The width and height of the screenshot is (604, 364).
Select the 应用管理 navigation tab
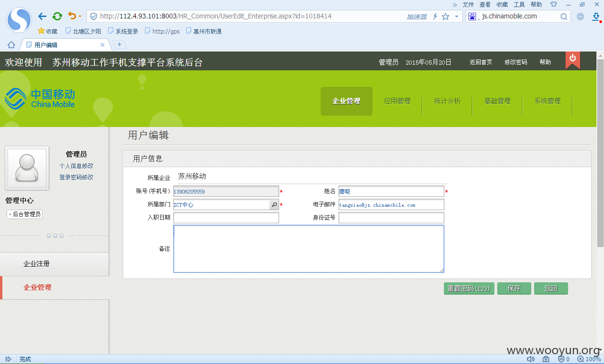pos(397,101)
